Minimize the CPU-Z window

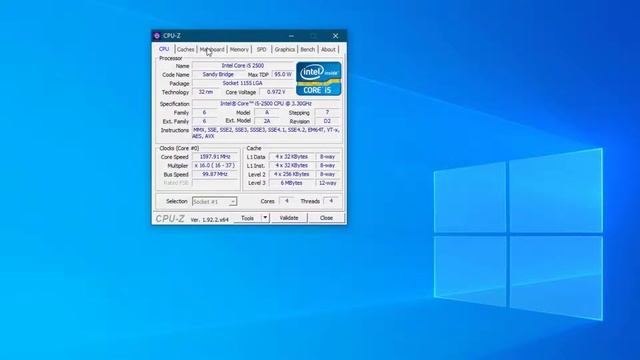pos(291,36)
